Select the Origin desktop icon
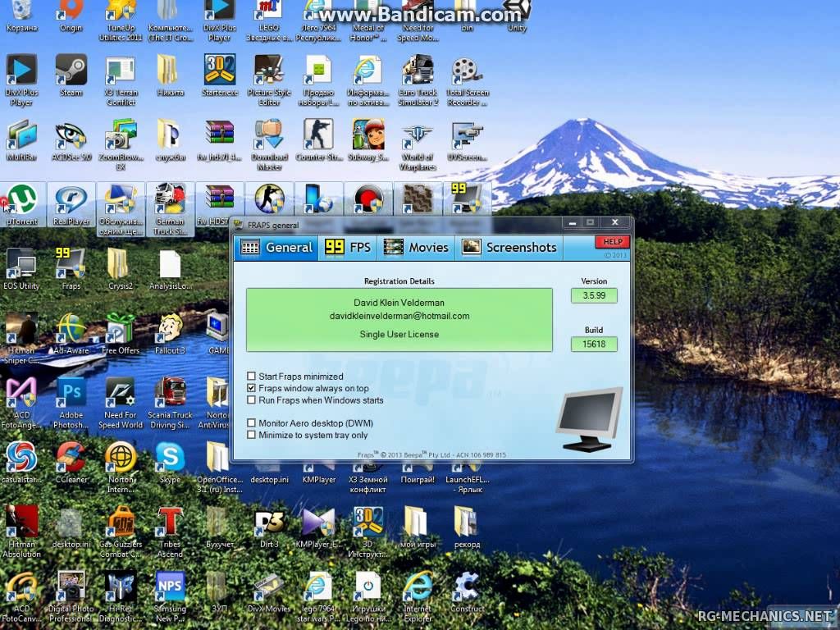This screenshot has height=630, width=840. click(71, 11)
